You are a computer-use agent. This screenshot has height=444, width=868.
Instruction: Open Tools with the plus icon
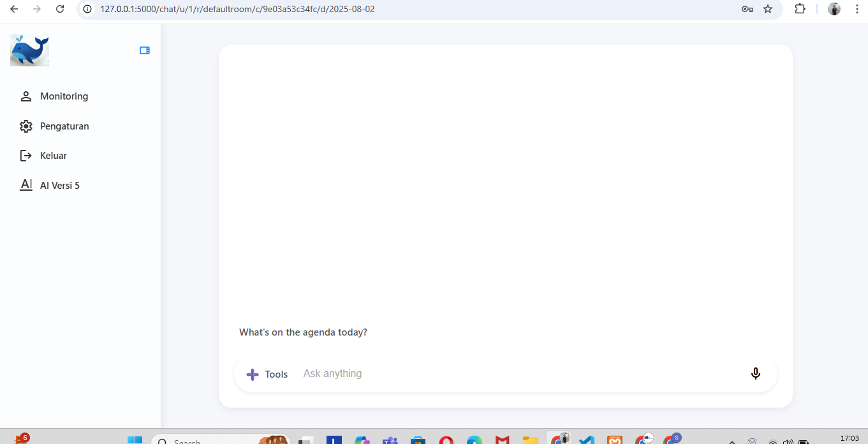pos(253,374)
